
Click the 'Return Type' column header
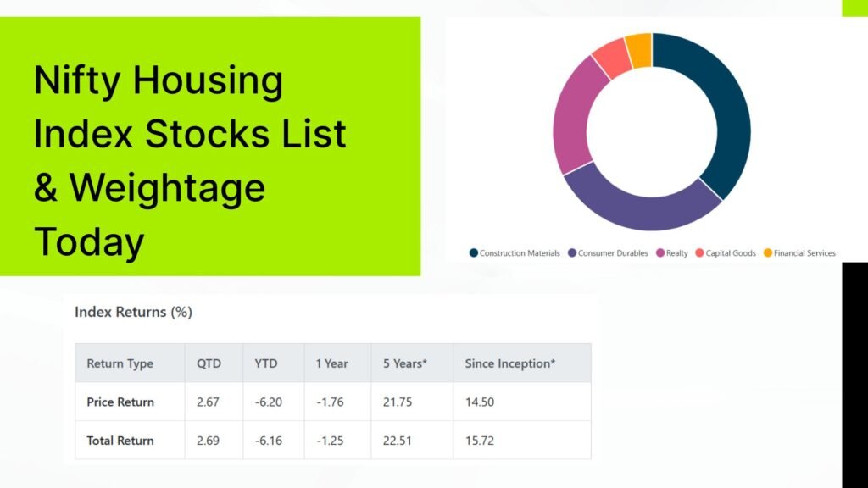(x=120, y=363)
